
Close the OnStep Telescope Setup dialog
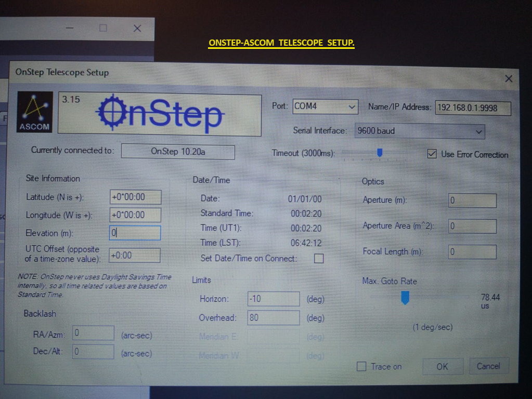pos(508,78)
